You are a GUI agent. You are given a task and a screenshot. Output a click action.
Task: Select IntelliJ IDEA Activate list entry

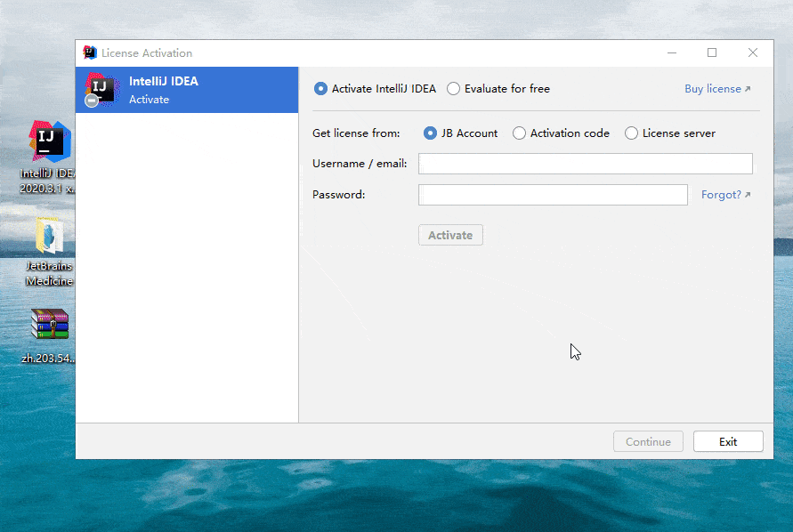pyautogui.click(x=187, y=90)
